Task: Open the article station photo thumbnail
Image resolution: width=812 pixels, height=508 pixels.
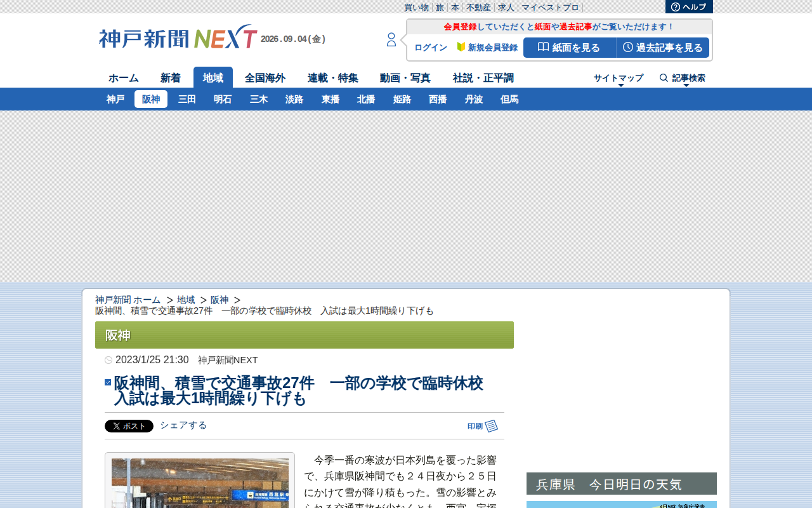Action: pos(200,483)
